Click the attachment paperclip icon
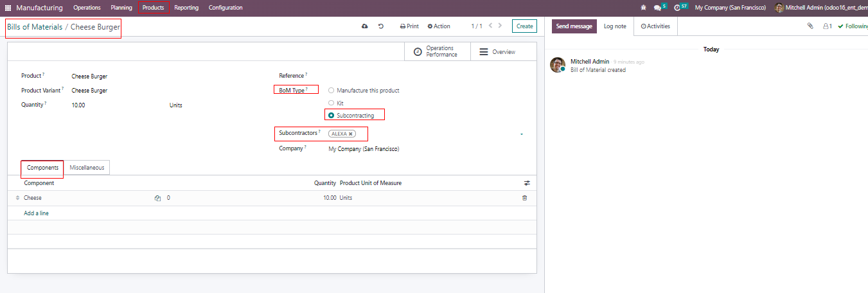868x293 pixels. tap(810, 26)
